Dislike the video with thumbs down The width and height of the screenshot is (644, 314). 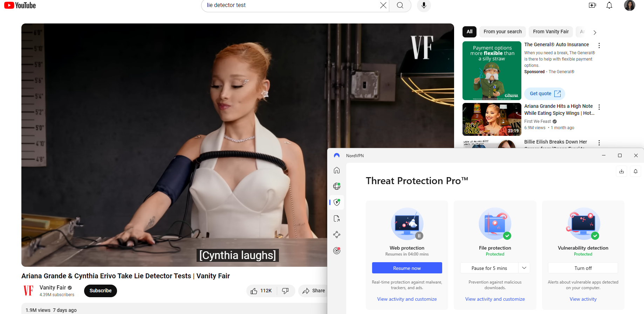click(286, 291)
